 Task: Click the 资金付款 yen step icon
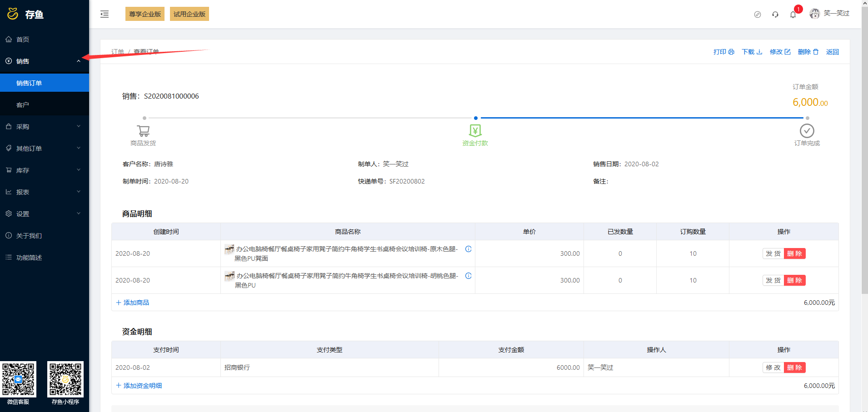point(475,131)
